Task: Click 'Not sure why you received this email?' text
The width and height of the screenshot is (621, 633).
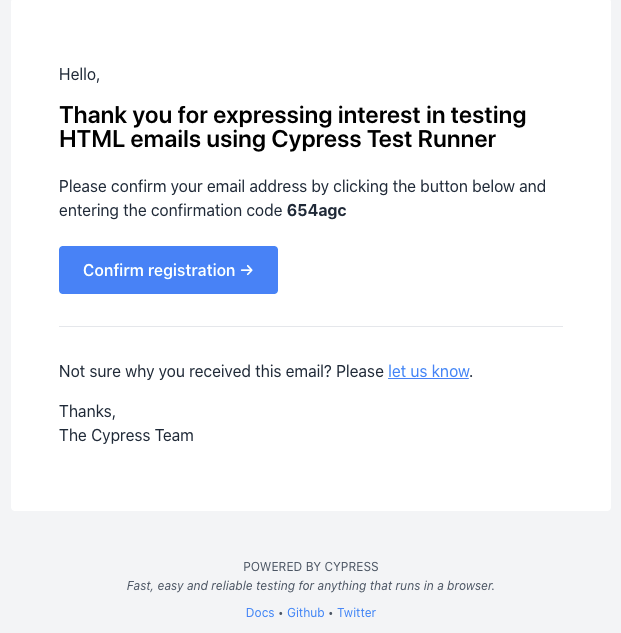Action: point(195,371)
